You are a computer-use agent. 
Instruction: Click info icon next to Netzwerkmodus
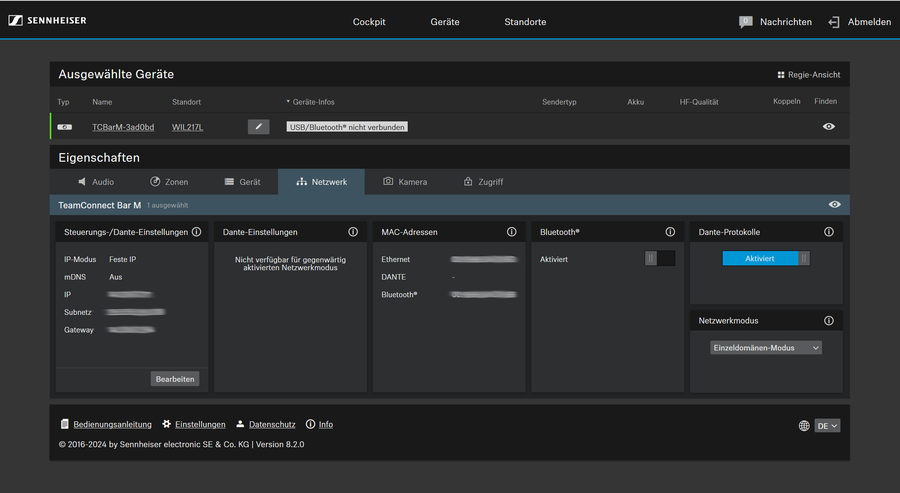coord(829,321)
